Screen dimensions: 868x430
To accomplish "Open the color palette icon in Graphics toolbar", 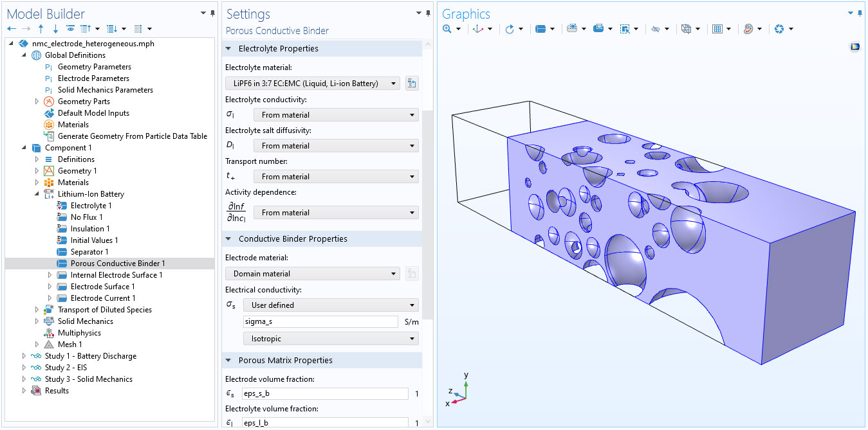I will (x=748, y=29).
